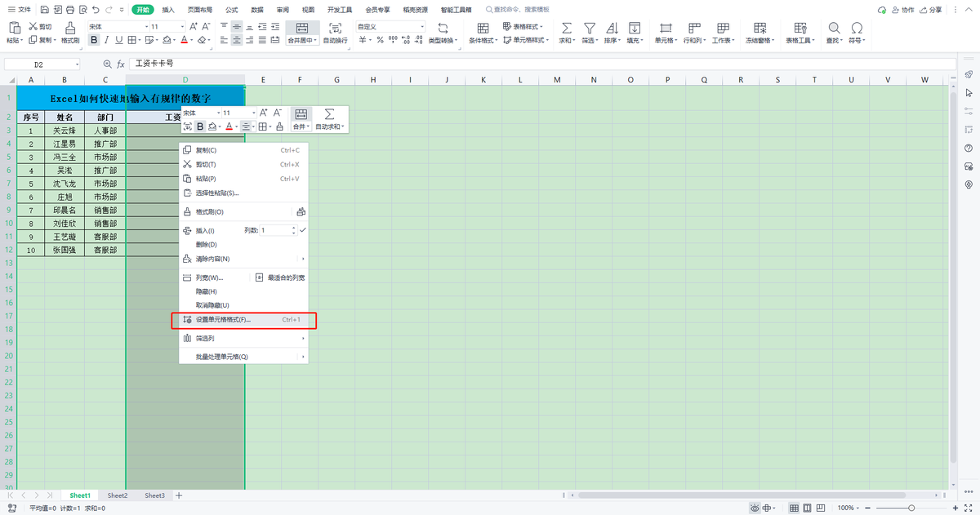Toggle top vertical alignment in ribbon
Screen dimensions: 980x515
coord(224,27)
